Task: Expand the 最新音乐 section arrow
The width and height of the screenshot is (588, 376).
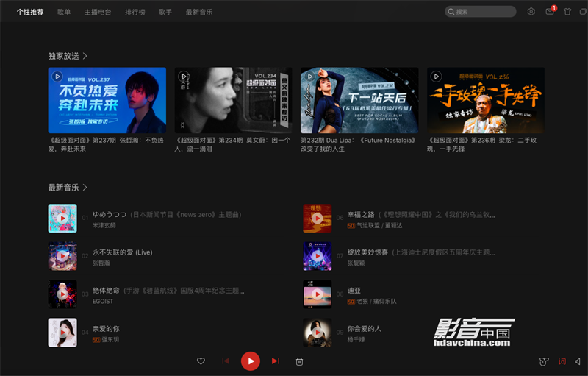Action: pos(85,187)
